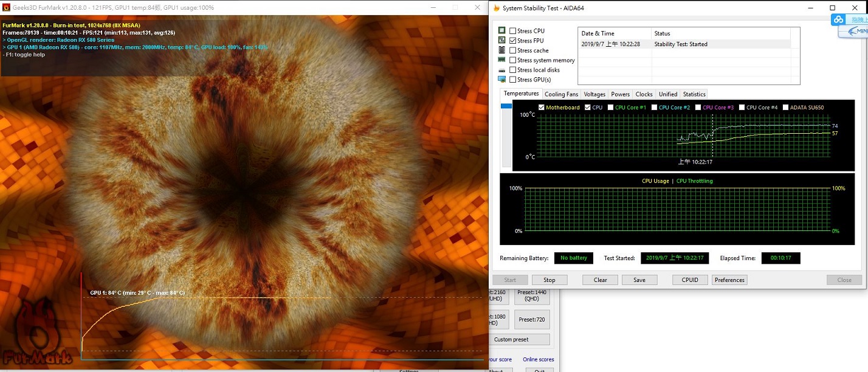Check the CPU Core #1 graph checkbox
The image size is (868, 372).
[x=611, y=108]
